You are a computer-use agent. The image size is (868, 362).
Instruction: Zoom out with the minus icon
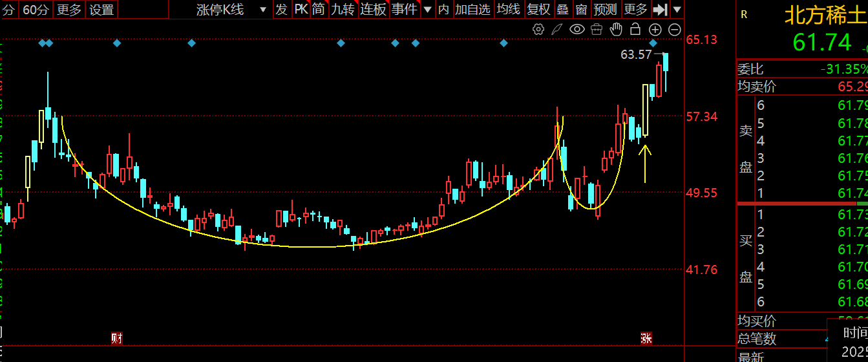pos(674,29)
